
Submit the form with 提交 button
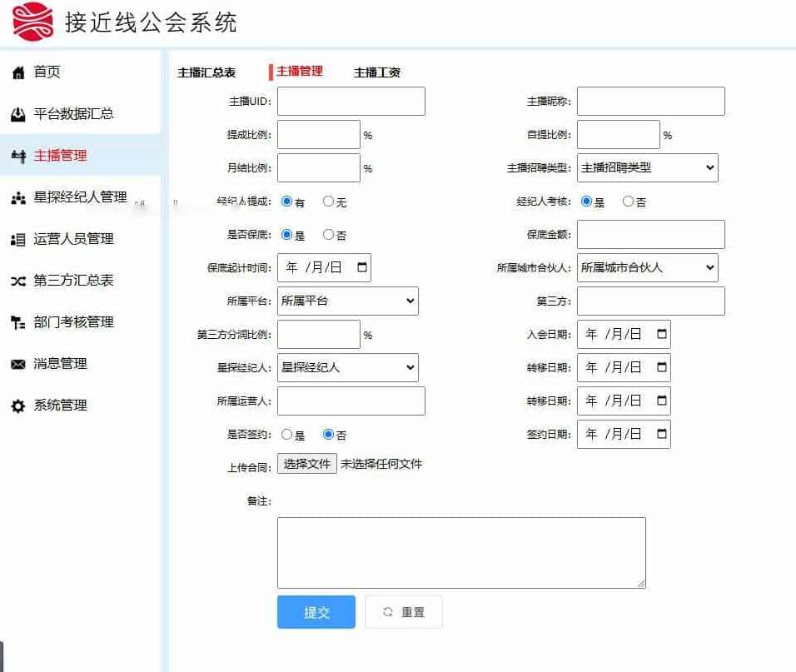316,611
